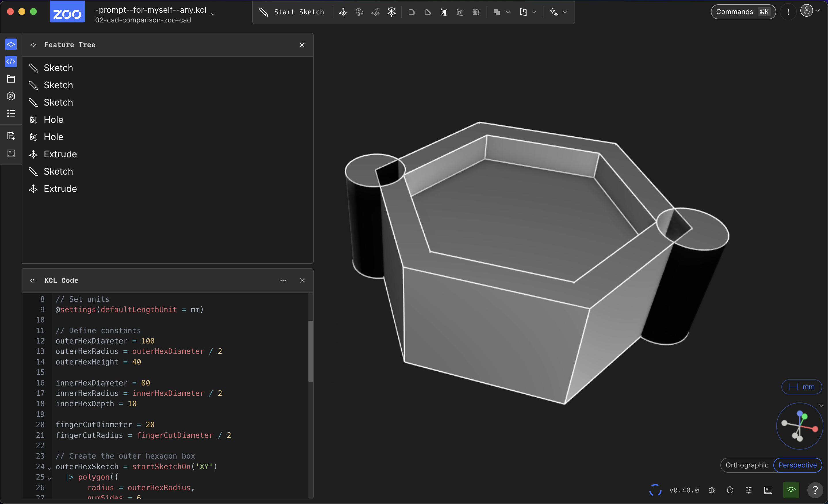Open the Project Files sidebar pane
The height and width of the screenshot is (504, 828).
(11, 79)
